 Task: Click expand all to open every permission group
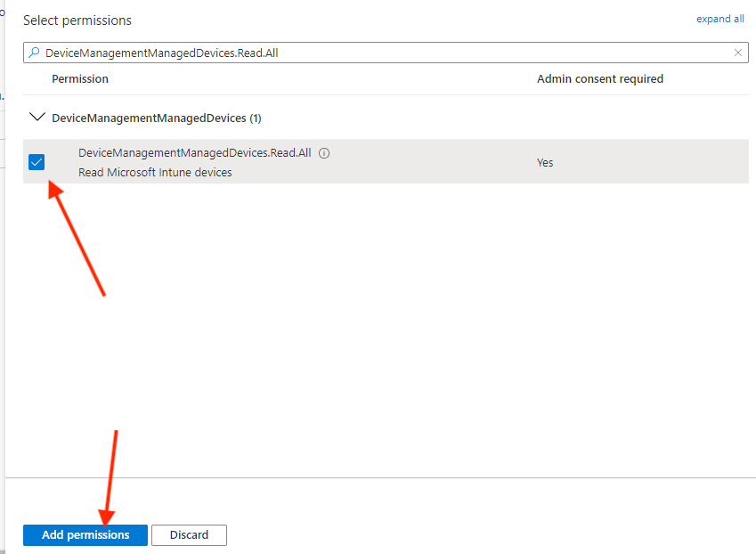[719, 19]
